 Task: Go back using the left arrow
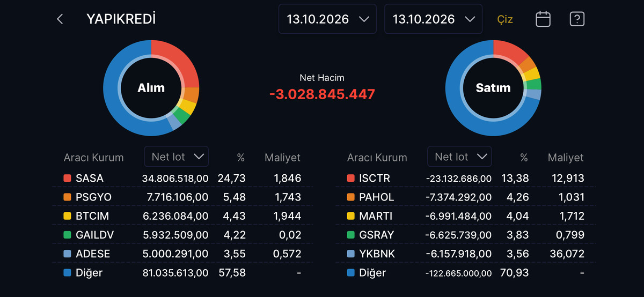(60, 19)
